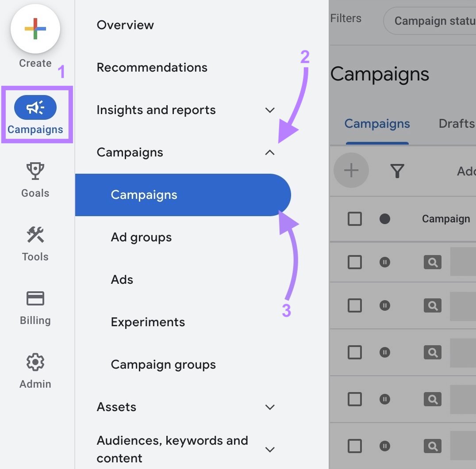Open the Create menu

tap(35, 29)
